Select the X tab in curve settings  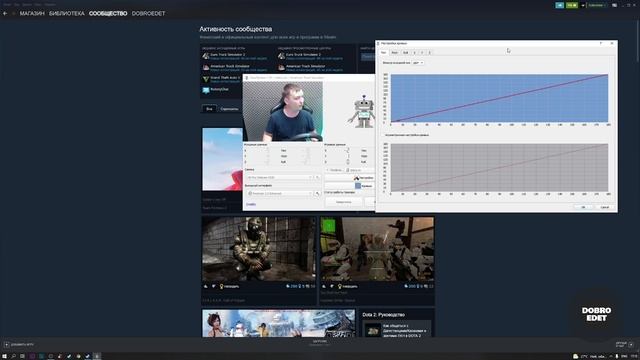(x=414, y=53)
